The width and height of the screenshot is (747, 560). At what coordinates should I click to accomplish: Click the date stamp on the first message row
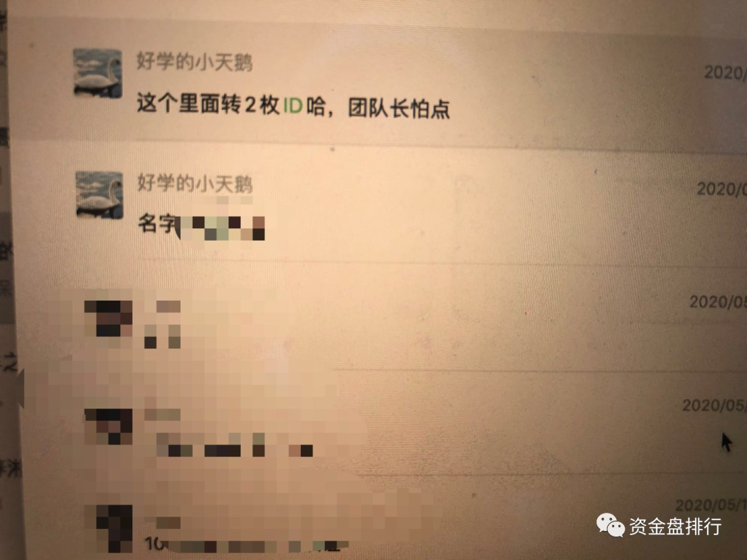725,73
